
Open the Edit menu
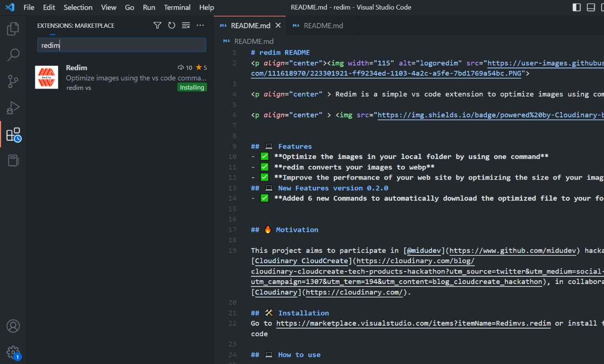coord(49,7)
